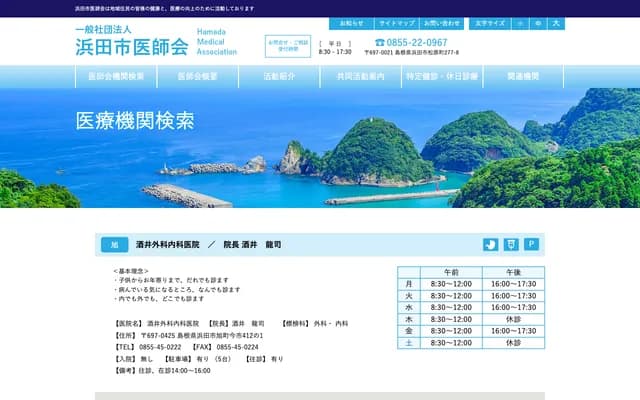640x400 pixels.
Task: Click the お知らせ link
Action: pyautogui.click(x=351, y=22)
